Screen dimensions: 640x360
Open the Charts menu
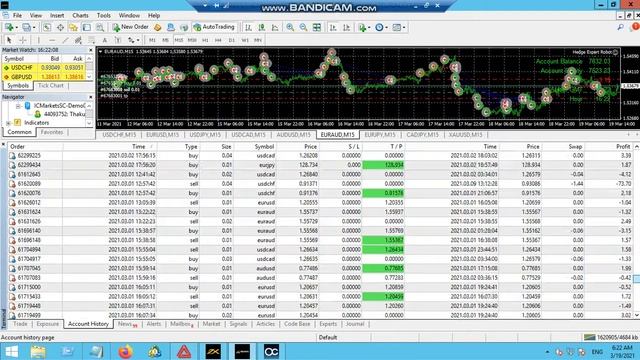click(x=80, y=15)
